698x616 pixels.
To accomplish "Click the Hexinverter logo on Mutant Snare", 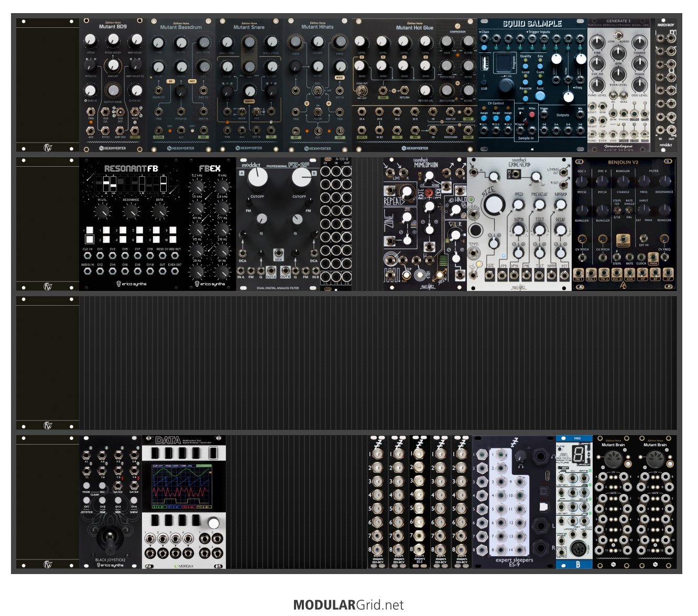I will pos(249,148).
